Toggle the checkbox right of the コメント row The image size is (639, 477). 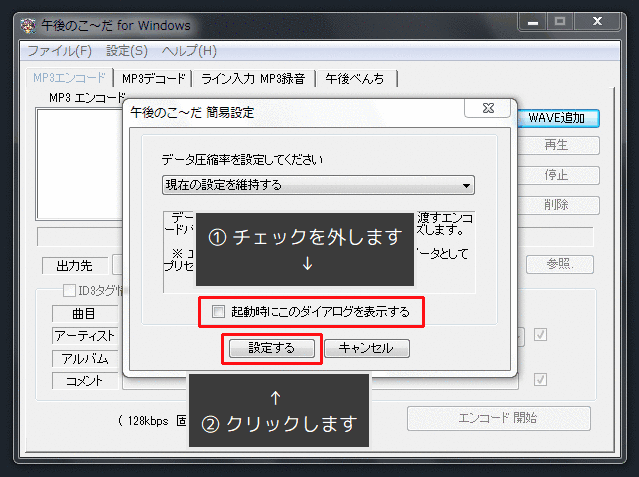point(541,380)
